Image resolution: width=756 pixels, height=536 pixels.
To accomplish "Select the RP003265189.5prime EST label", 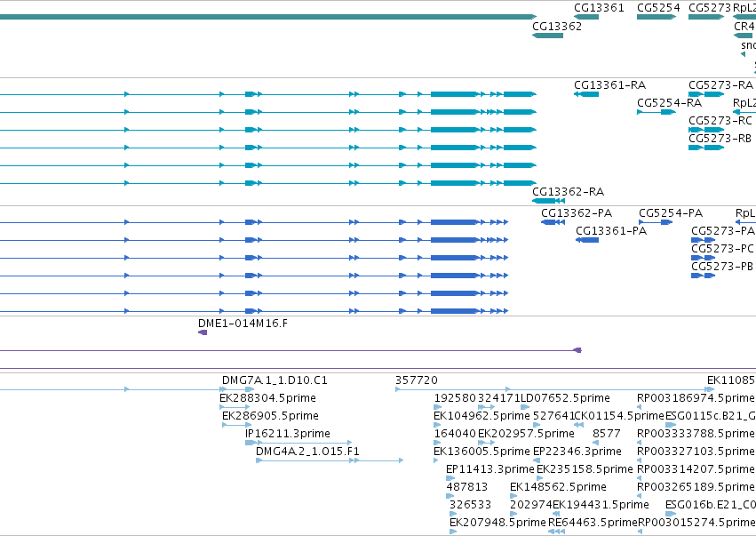I will tap(696, 487).
